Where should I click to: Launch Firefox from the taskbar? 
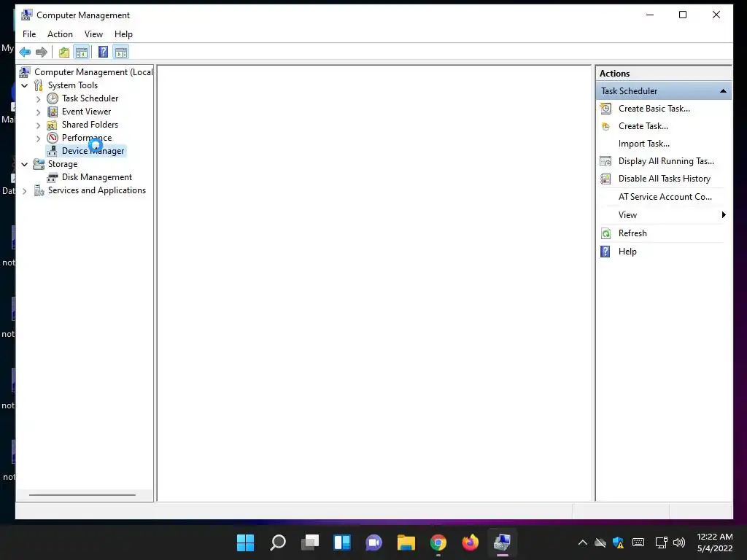click(x=471, y=542)
